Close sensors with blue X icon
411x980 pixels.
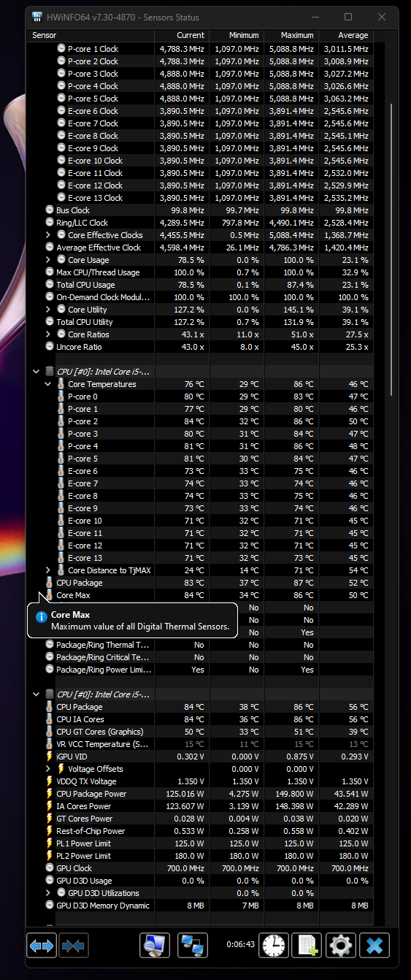click(374, 945)
